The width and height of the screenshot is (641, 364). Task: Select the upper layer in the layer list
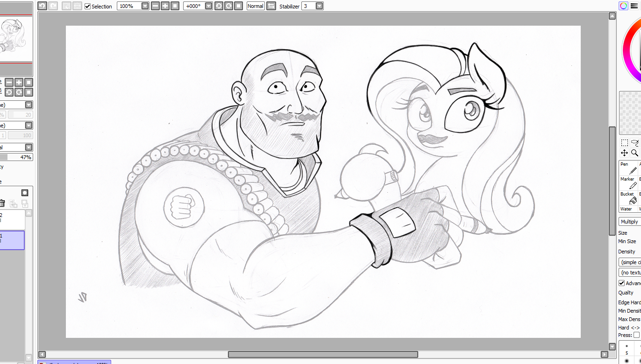(x=12, y=219)
